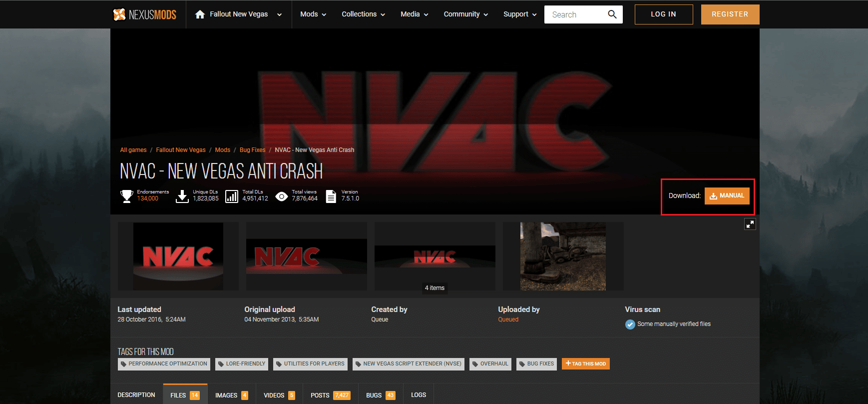Open the second NVAC wide thumbnail
This screenshot has height=404, width=868.
pyautogui.click(x=307, y=256)
